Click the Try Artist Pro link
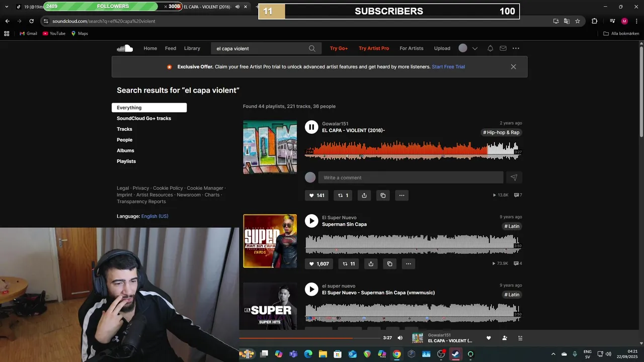The height and width of the screenshot is (362, 644). tap(374, 48)
